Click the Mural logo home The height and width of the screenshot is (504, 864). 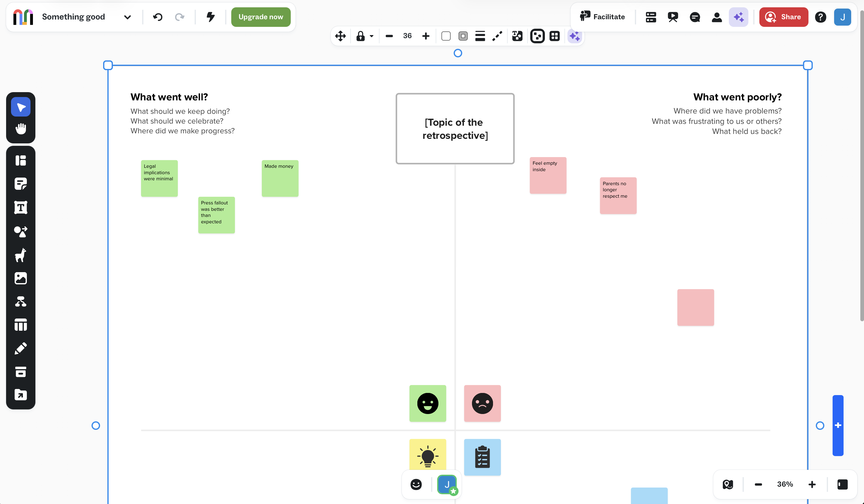[23, 17]
